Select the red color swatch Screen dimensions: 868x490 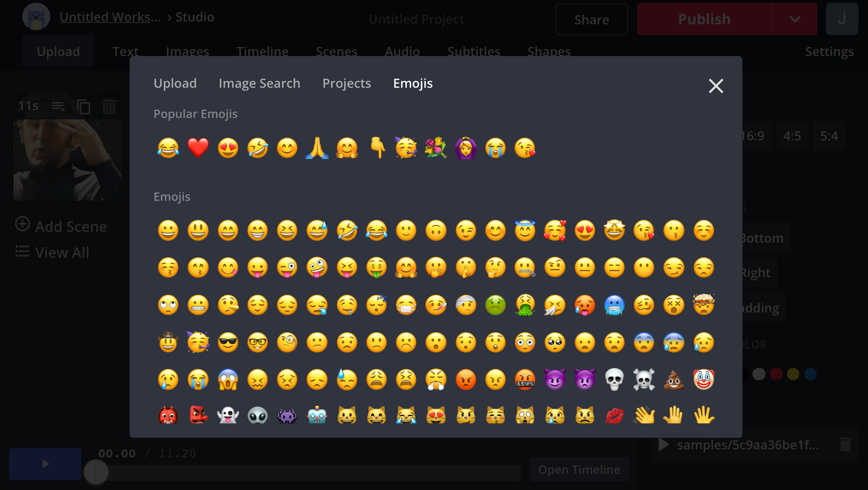pyautogui.click(x=776, y=374)
